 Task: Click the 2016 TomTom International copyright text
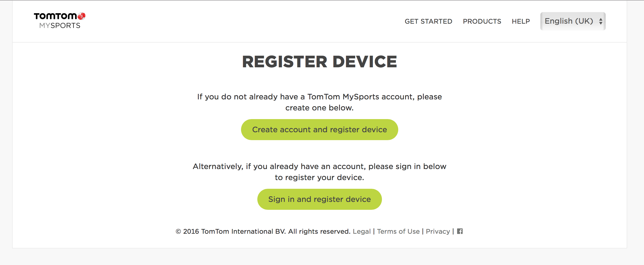[263, 231]
